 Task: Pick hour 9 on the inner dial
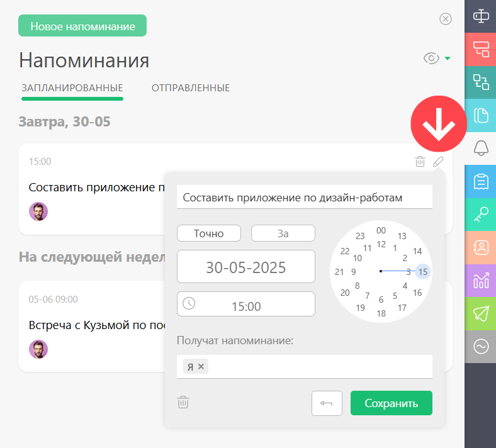tap(353, 272)
